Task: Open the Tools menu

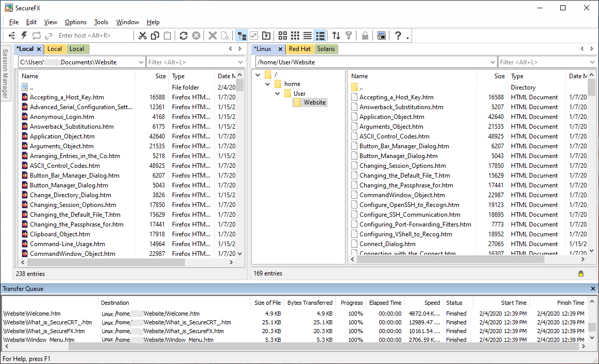Action: click(101, 22)
